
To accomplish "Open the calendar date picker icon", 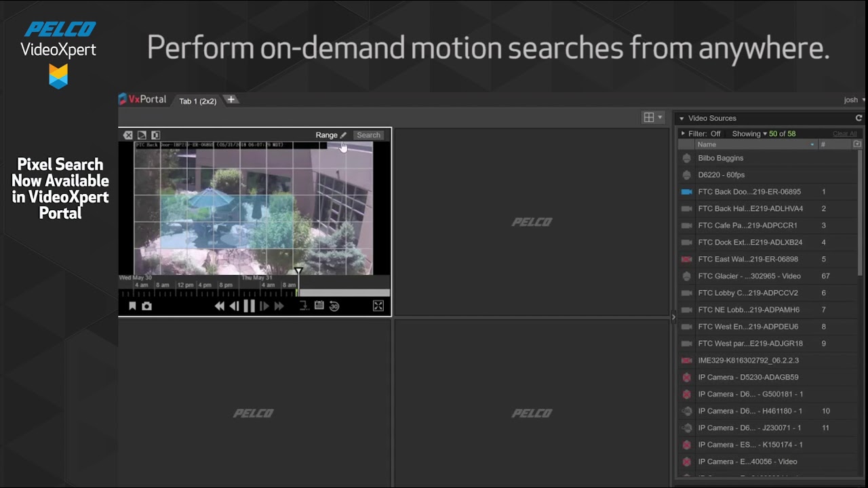I will click(x=319, y=306).
